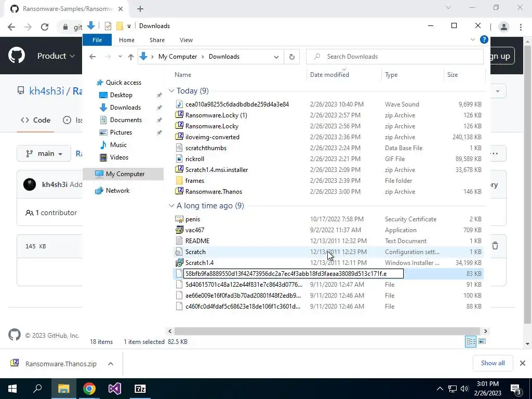Screen dimensions: 532x399
Task: Go up one folder level
Action: pyautogui.click(x=131, y=57)
